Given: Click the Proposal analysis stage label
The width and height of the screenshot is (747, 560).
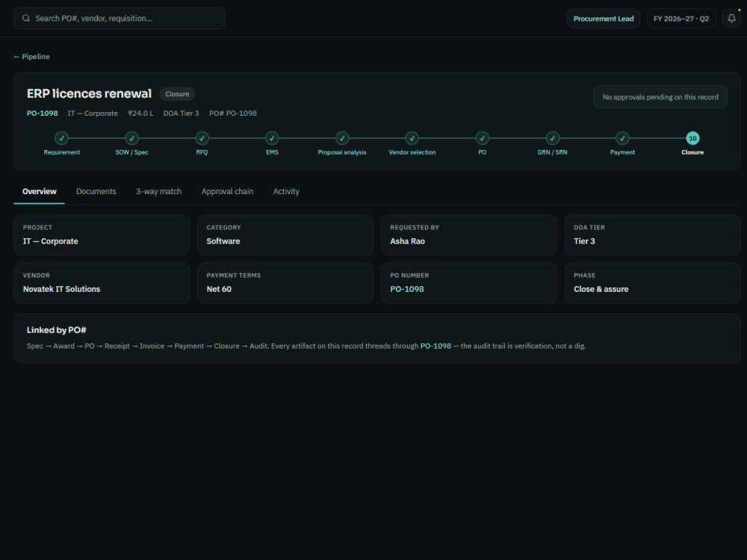Looking at the screenshot, I should (342, 152).
